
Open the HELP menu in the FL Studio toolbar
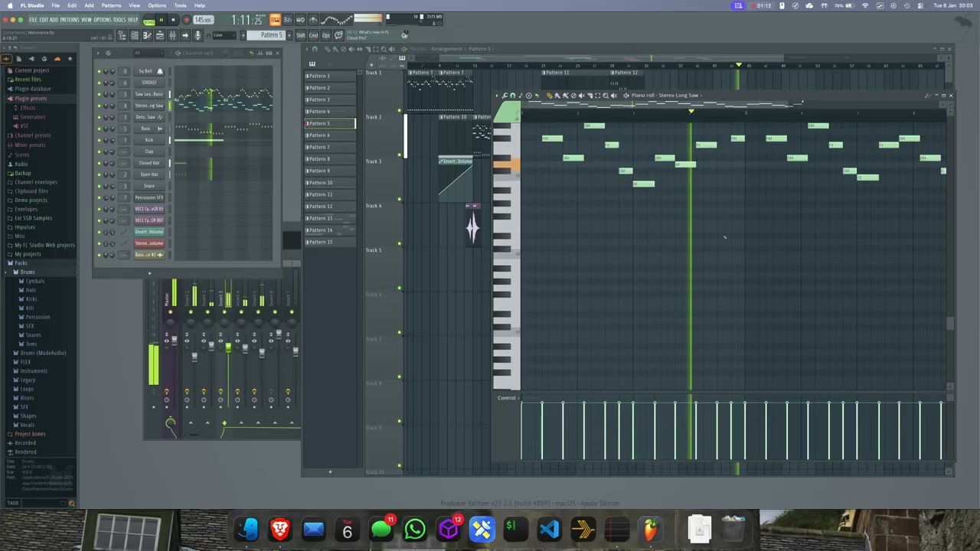click(x=132, y=20)
